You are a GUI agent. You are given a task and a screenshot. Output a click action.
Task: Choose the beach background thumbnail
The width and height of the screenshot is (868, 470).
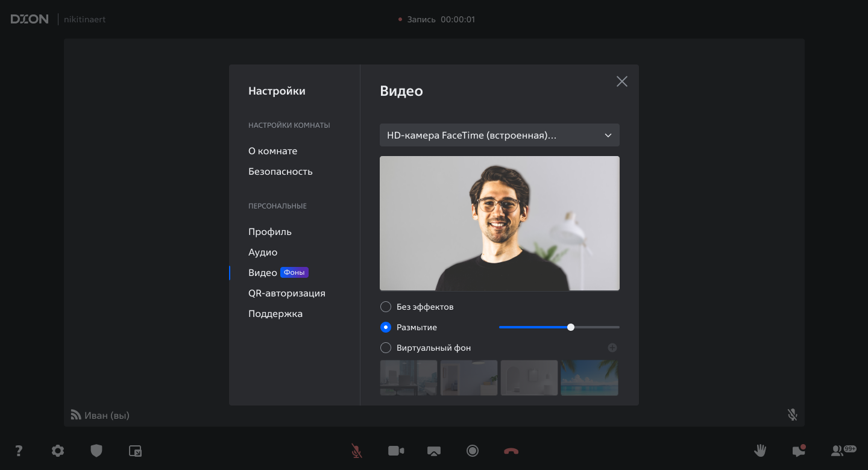(590, 378)
